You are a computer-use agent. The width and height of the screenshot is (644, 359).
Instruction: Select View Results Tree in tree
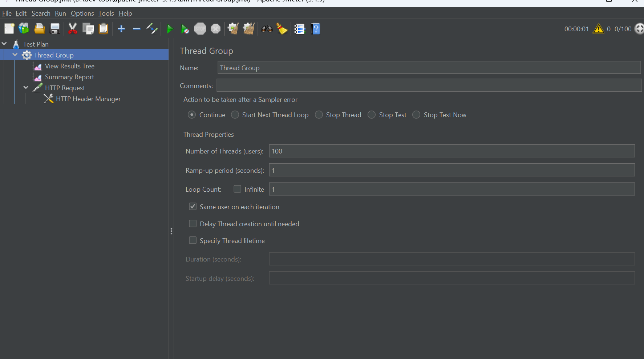(69, 66)
